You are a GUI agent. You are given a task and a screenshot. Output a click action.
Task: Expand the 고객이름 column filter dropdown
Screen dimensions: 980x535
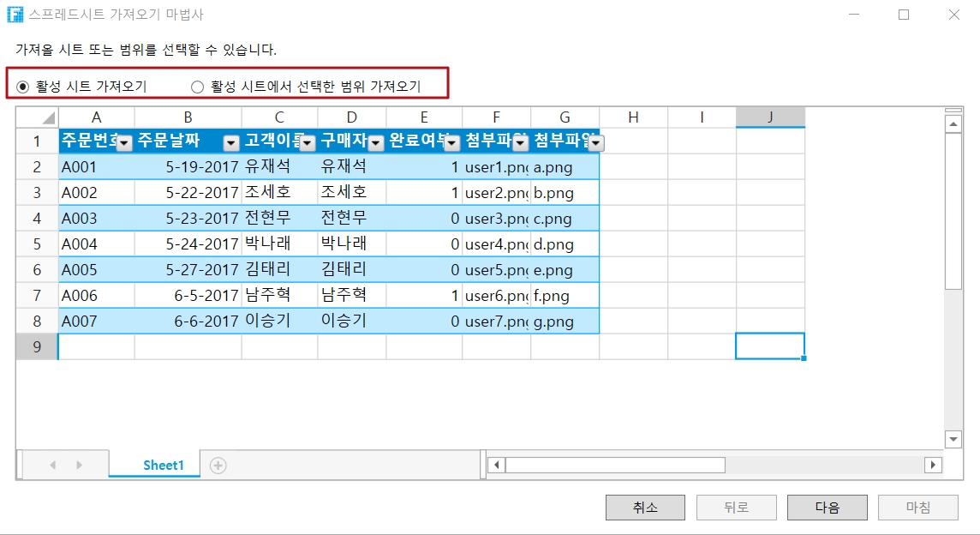(x=308, y=143)
